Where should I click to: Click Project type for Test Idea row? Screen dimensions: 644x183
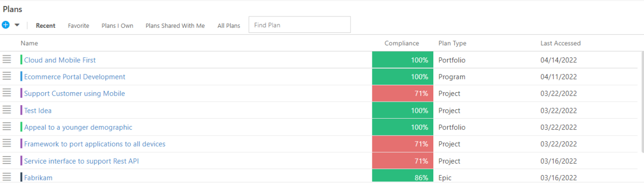[449, 111]
